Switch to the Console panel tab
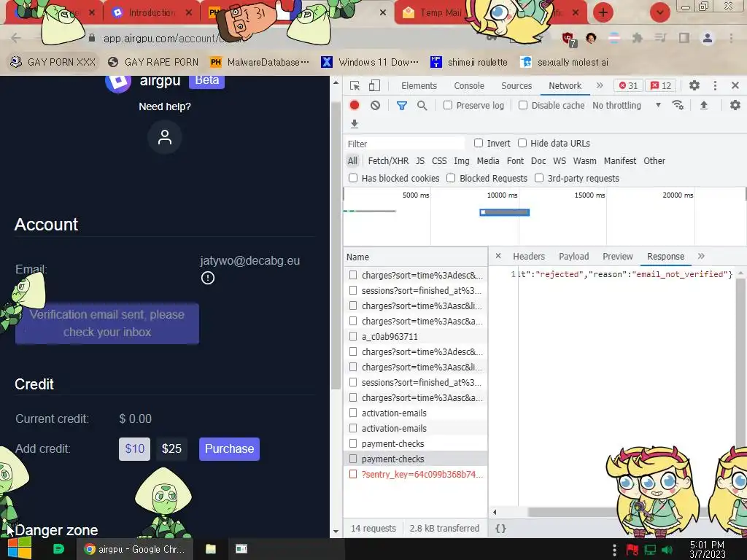Viewport: 747px width, 560px height. click(469, 86)
